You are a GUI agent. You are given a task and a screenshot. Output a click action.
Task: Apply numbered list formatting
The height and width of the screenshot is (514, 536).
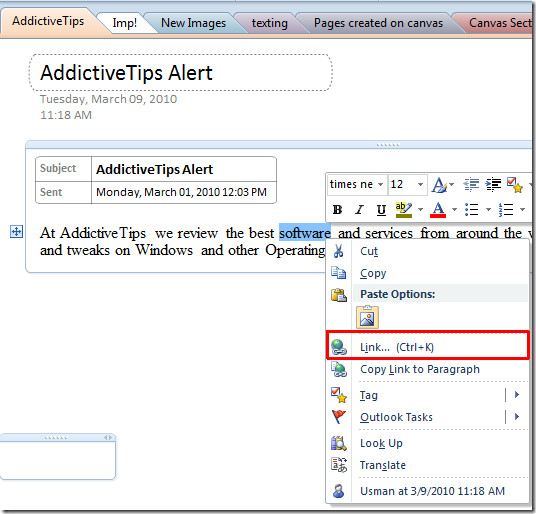(x=506, y=209)
